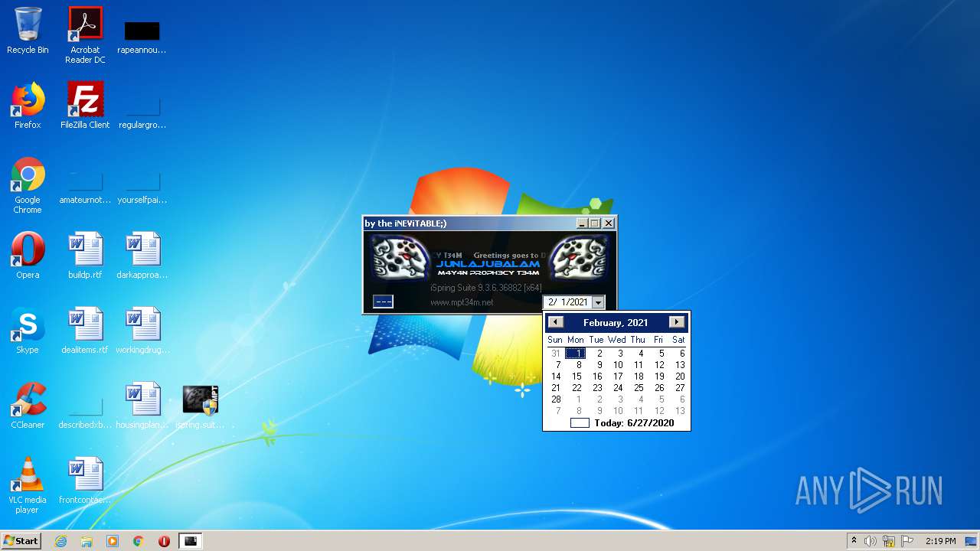
Task: Open the Recycle Bin icon
Action: [x=28, y=31]
